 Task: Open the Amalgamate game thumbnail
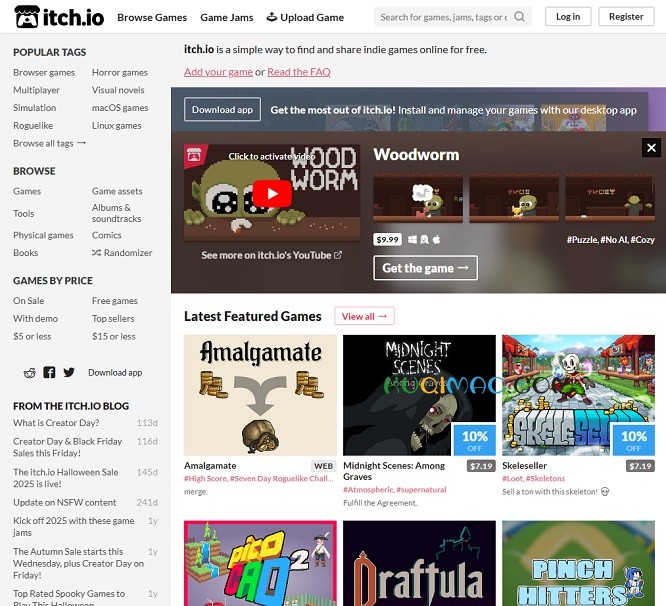pos(260,395)
